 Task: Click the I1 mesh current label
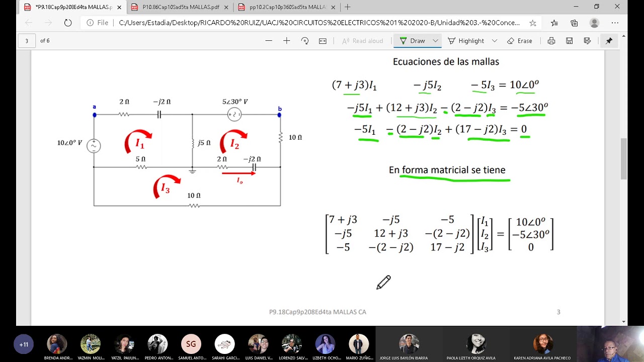click(139, 143)
